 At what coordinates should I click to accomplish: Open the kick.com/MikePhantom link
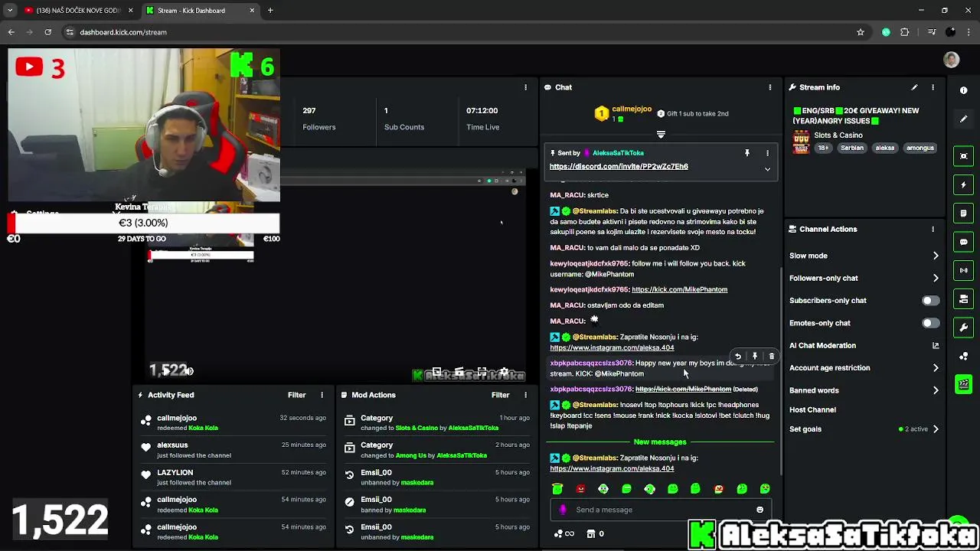[679, 289]
